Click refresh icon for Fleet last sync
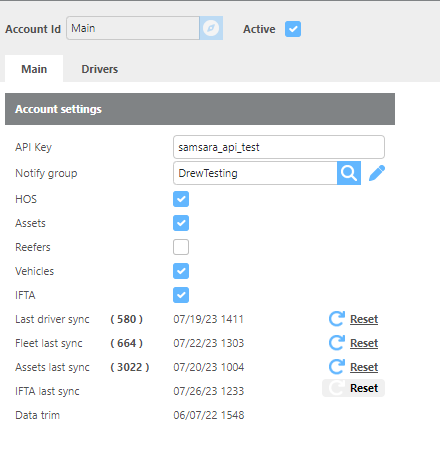This screenshot has width=440, height=454. tap(337, 343)
